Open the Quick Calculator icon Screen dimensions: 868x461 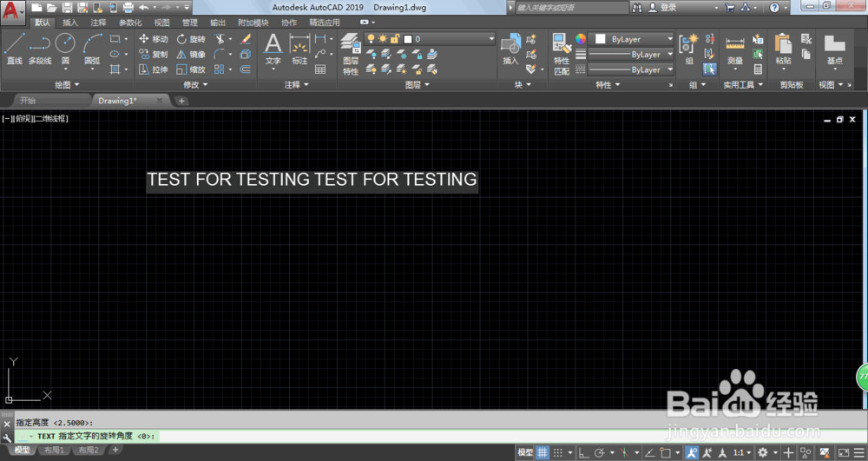click(x=758, y=69)
